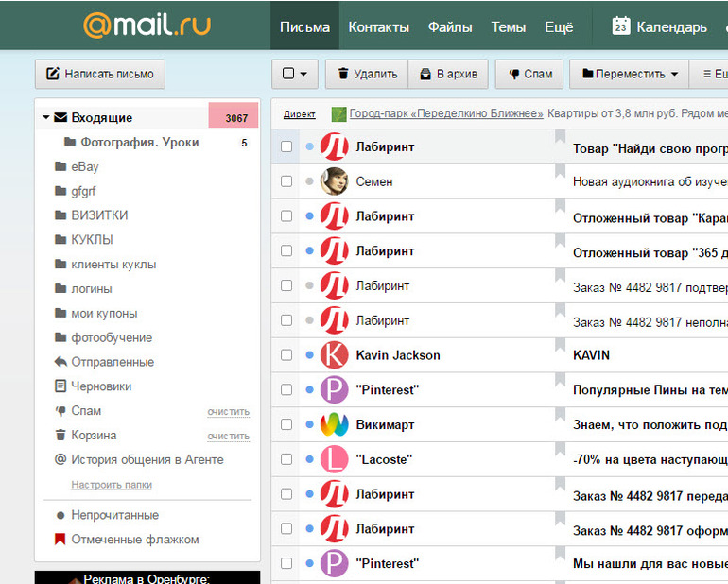Open the Спам folder in sidebar
Viewport: 728px width, 584px height.
[78, 411]
